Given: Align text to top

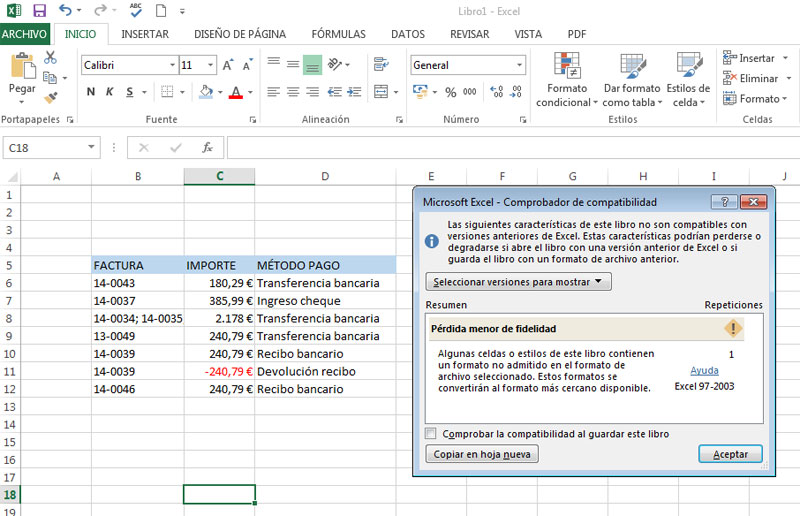Looking at the screenshot, I should (273, 64).
